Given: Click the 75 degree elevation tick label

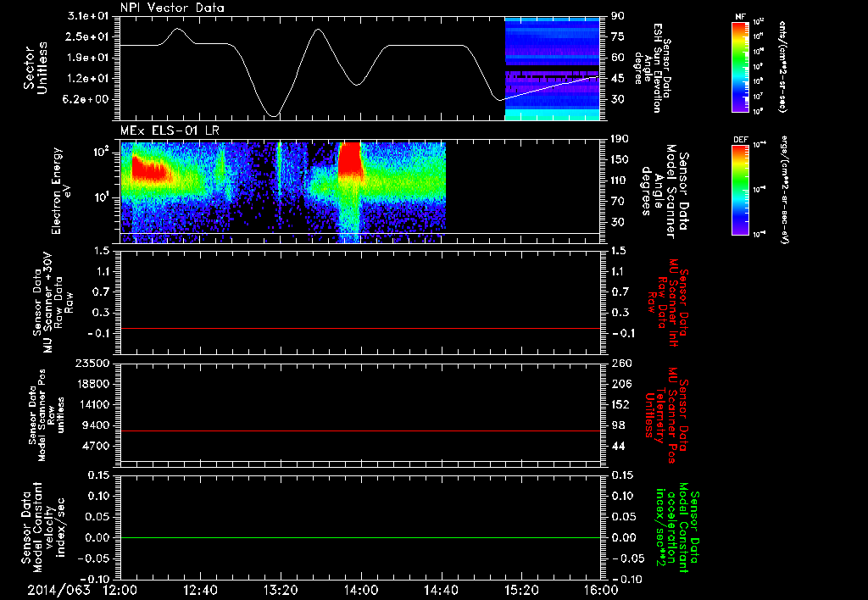Looking at the screenshot, I should click(x=618, y=36).
